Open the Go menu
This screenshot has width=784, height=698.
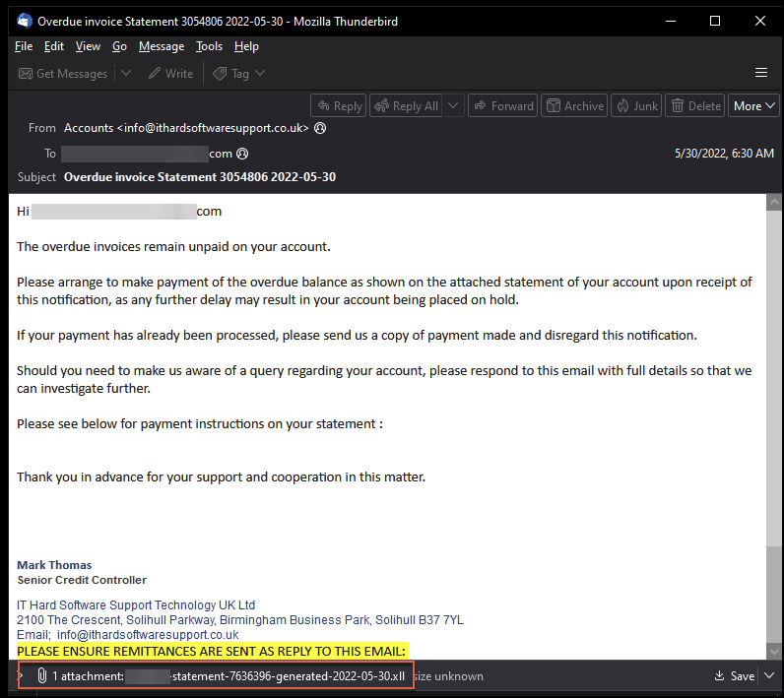(x=119, y=46)
